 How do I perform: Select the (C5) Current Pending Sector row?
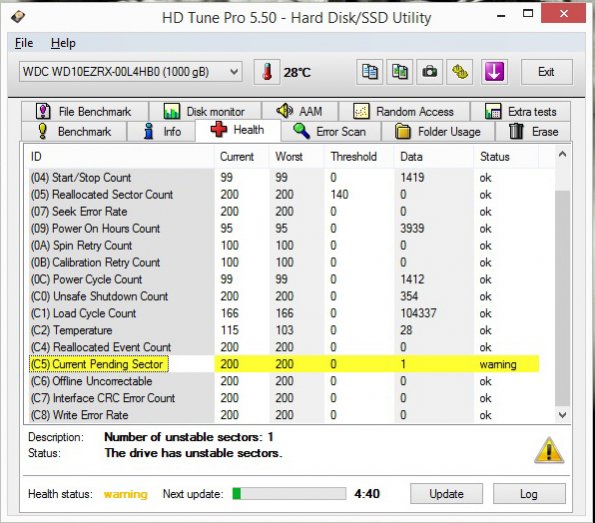[x=284, y=364]
